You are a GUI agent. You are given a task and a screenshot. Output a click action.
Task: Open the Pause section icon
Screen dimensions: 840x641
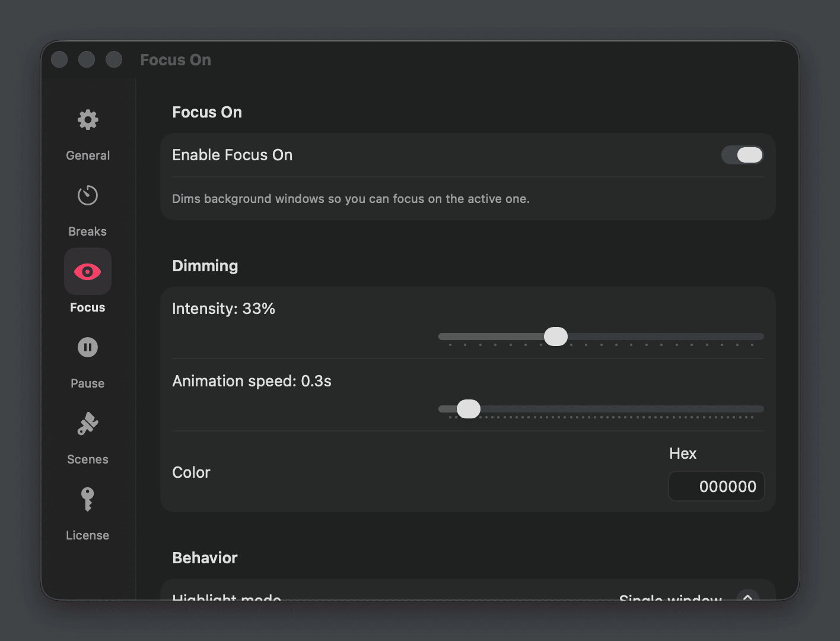coord(88,347)
